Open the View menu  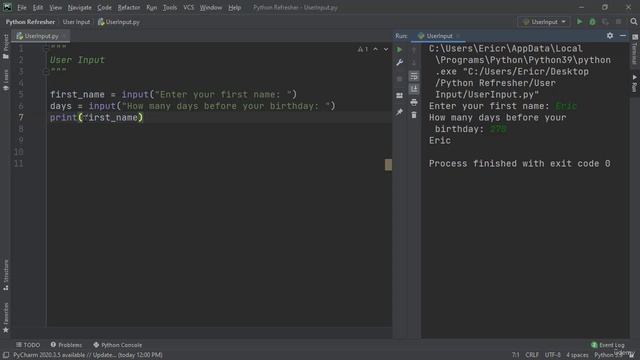click(56, 7)
